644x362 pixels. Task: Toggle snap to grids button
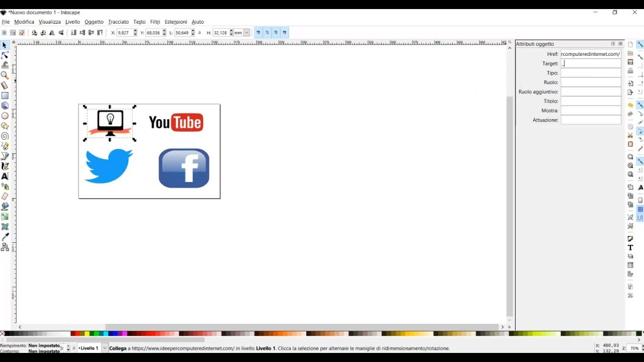coord(640,209)
